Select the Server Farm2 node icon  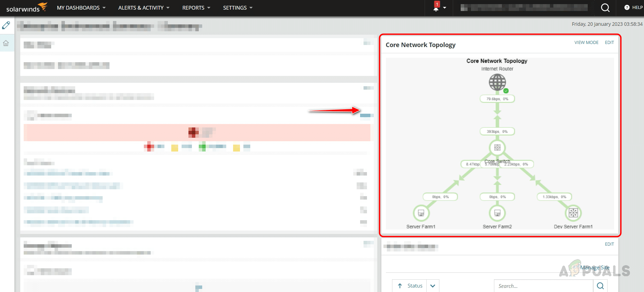coord(497,213)
